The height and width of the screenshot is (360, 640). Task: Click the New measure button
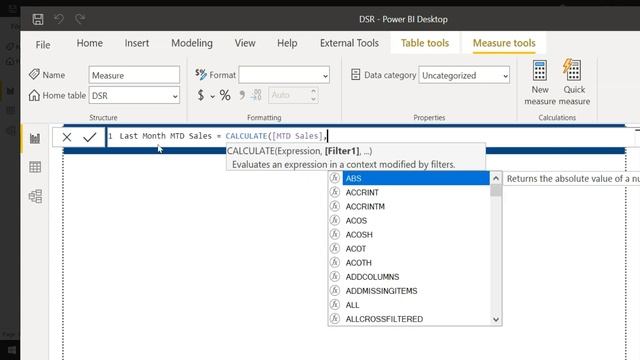pyautogui.click(x=540, y=83)
